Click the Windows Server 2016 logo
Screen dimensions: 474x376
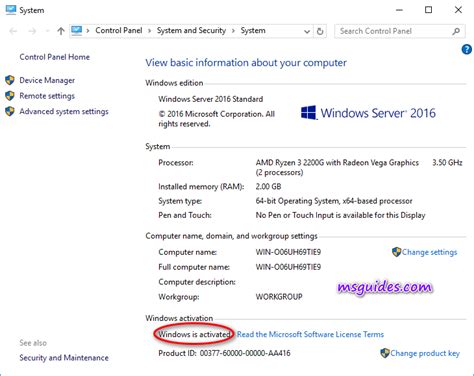[368, 113]
